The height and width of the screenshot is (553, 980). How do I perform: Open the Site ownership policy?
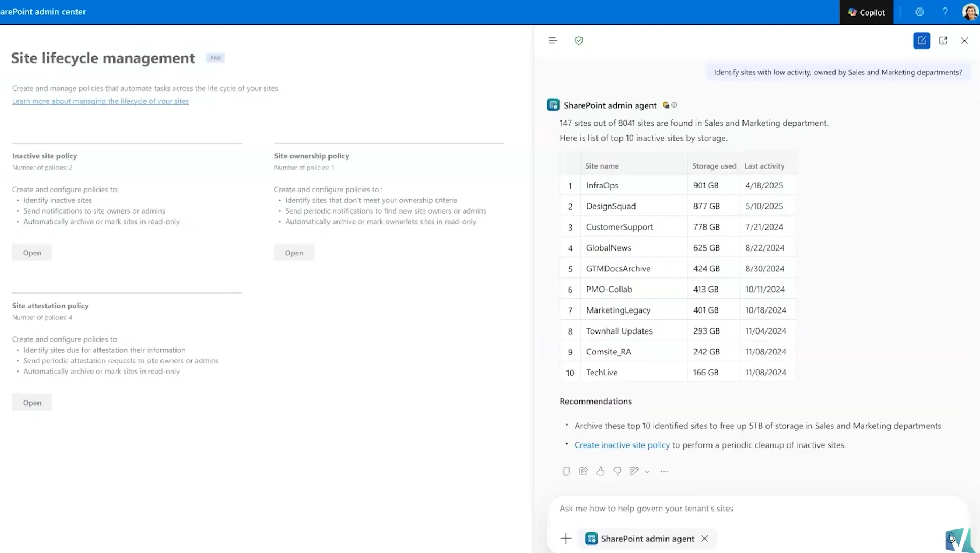pyautogui.click(x=294, y=253)
